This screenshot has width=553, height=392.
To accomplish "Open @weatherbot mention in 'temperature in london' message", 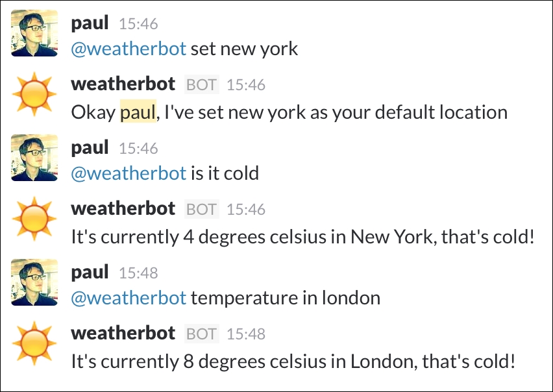I will click(129, 298).
